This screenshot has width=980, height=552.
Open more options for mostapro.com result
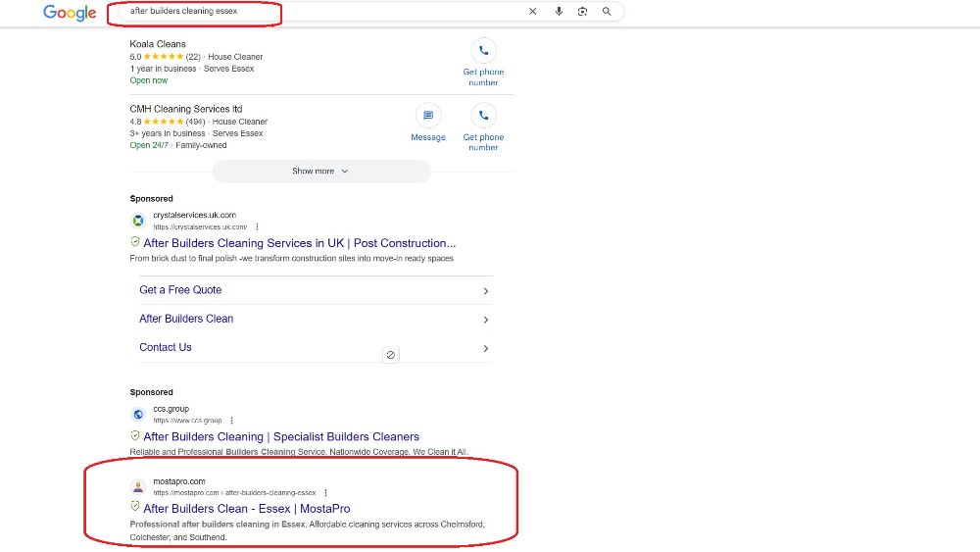pyautogui.click(x=325, y=492)
